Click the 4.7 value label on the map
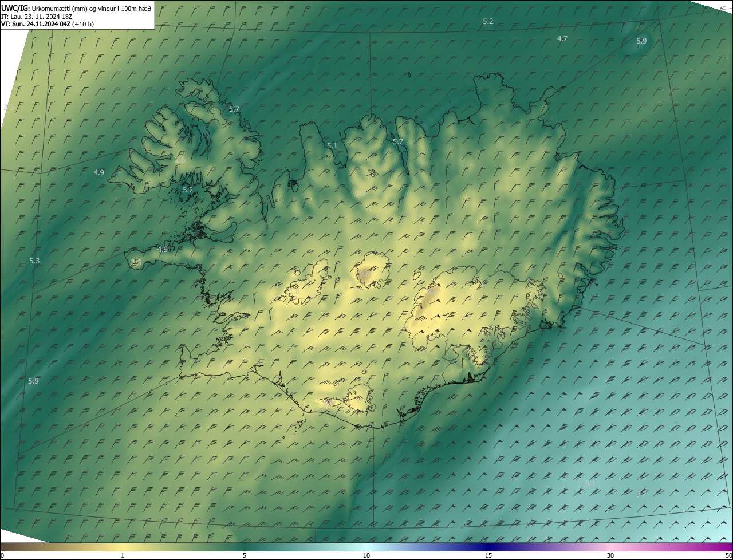Image resolution: width=733 pixels, height=560 pixels. (x=562, y=38)
